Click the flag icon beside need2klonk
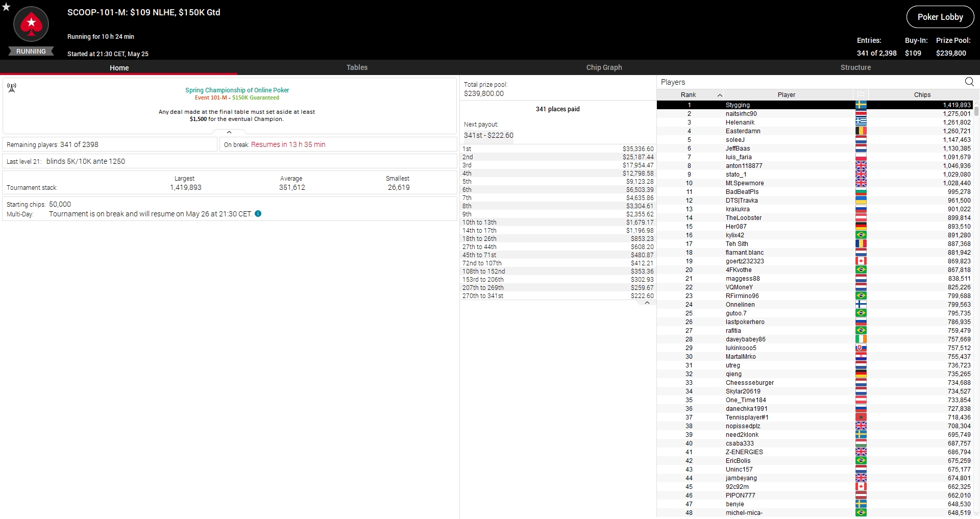 click(861, 435)
